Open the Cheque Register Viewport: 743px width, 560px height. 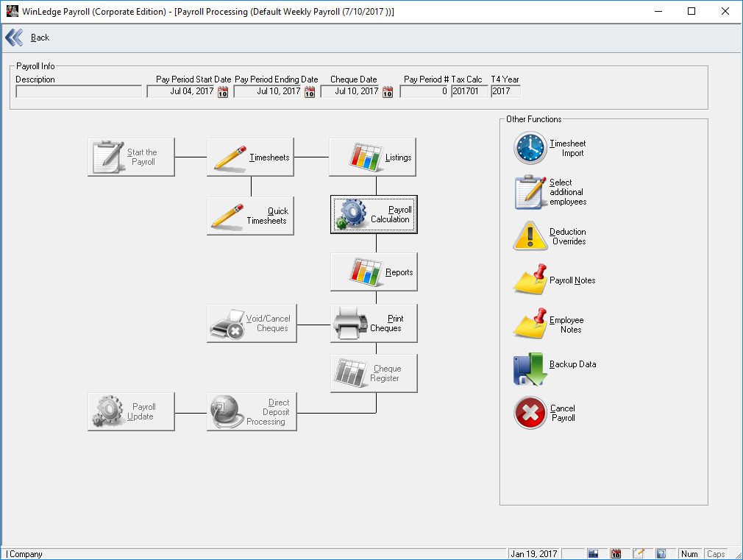372,373
